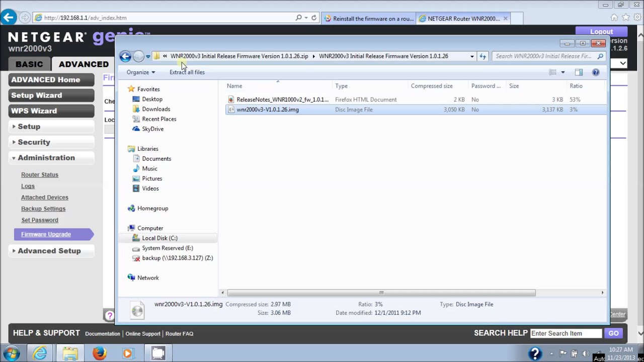Select the ReleaseNotes_WNR1000v2 file

pos(282,100)
